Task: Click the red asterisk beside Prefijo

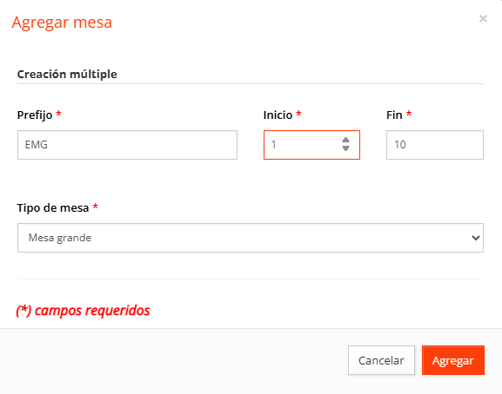Action: click(x=59, y=113)
